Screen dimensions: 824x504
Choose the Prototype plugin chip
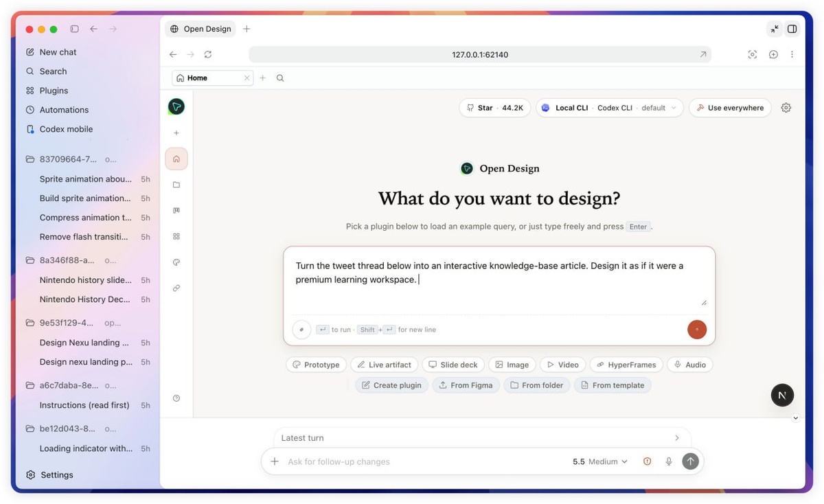tap(316, 365)
